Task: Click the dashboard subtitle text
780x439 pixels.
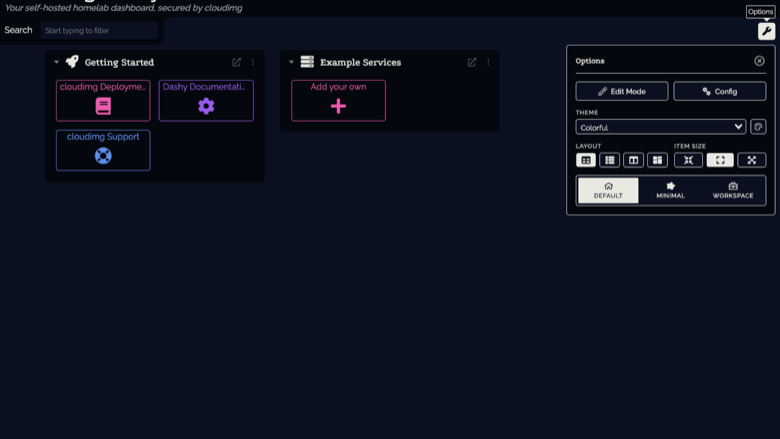Action: [123, 8]
